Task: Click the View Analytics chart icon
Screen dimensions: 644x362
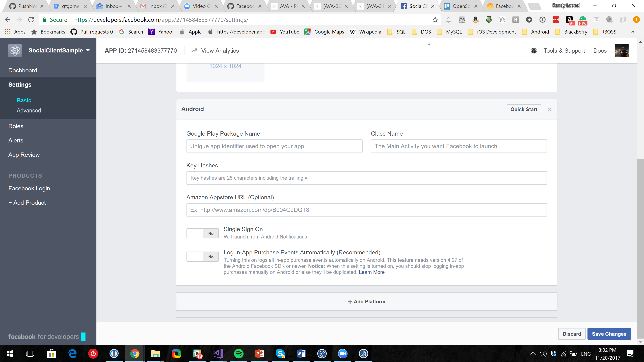Action: 194,50
